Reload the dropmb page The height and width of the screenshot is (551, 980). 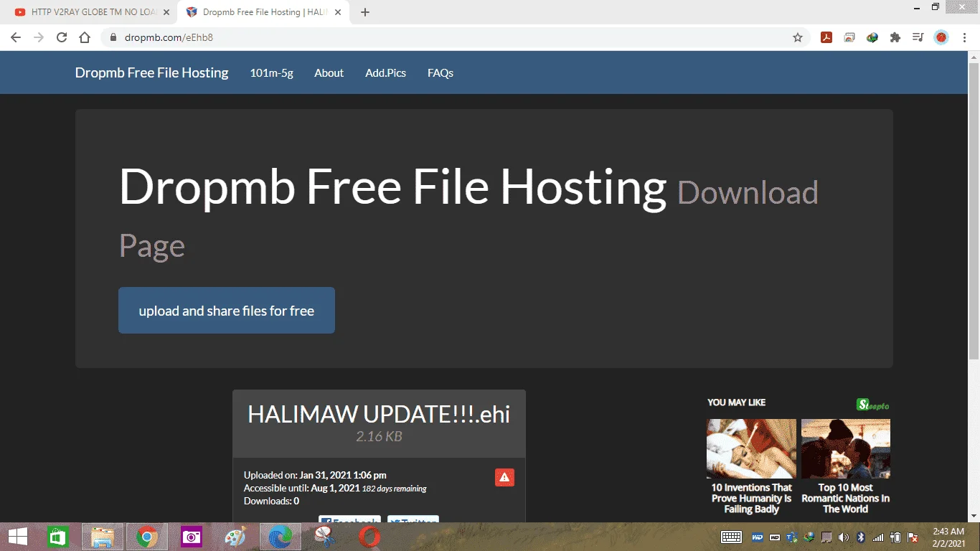[x=62, y=37]
